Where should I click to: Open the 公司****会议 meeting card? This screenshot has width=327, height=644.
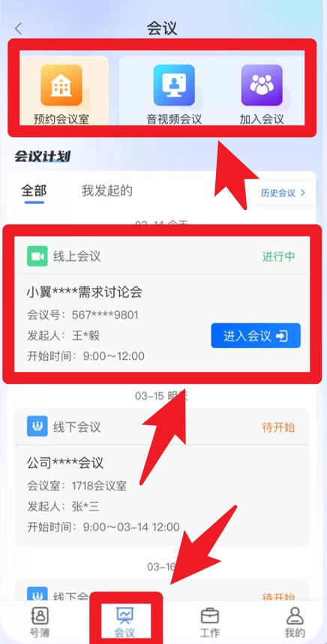click(161, 478)
